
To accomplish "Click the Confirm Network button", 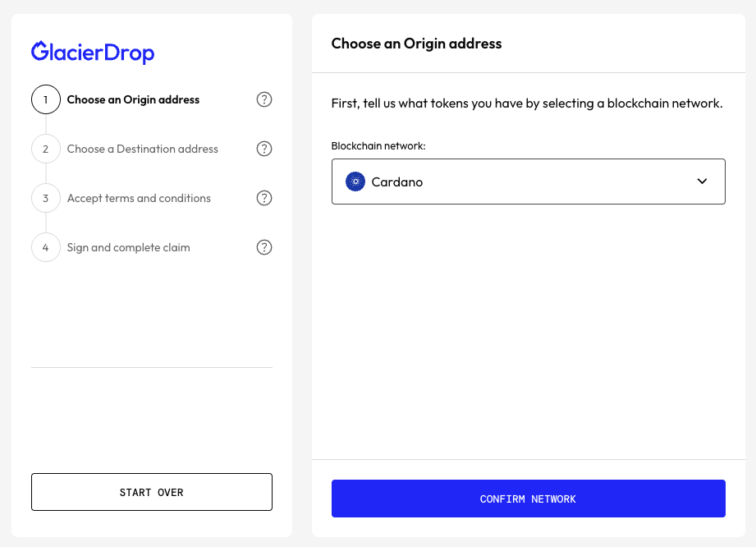I will tap(528, 499).
